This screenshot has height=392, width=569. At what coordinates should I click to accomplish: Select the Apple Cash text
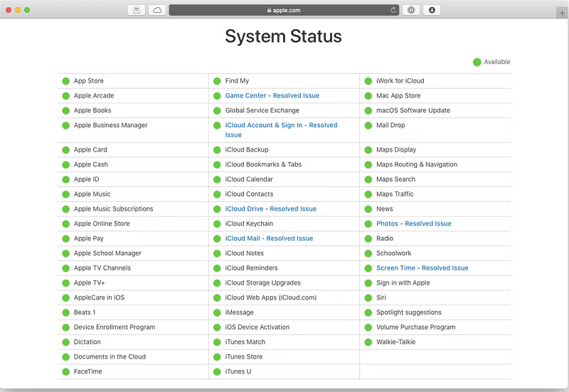(91, 164)
